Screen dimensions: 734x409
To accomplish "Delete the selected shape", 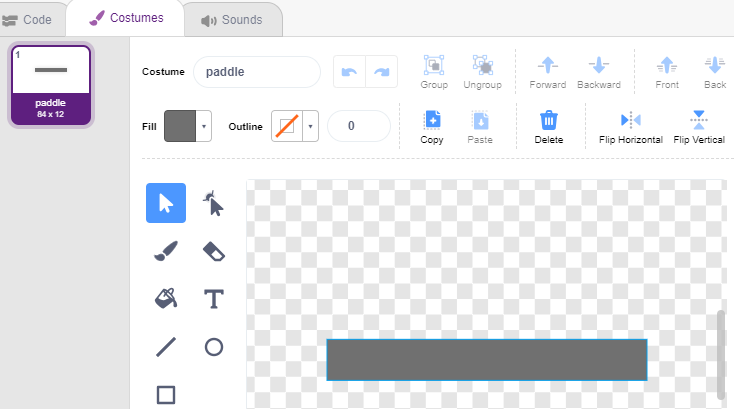I will click(x=549, y=127).
